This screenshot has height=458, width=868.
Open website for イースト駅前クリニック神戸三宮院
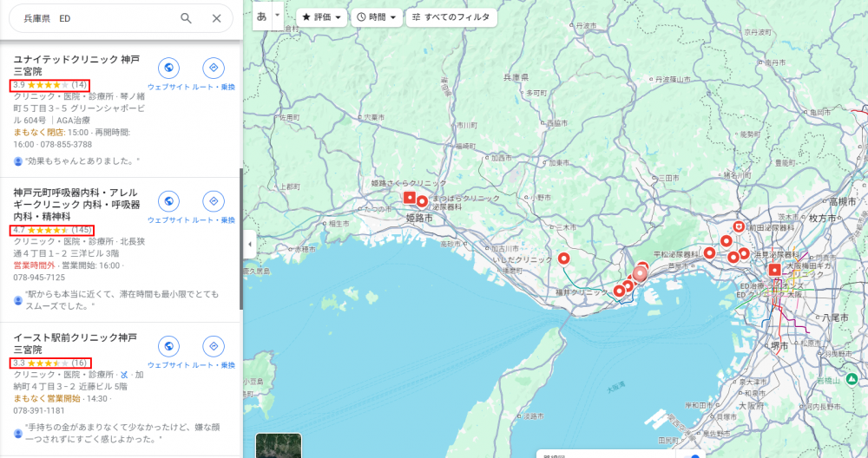(x=169, y=347)
